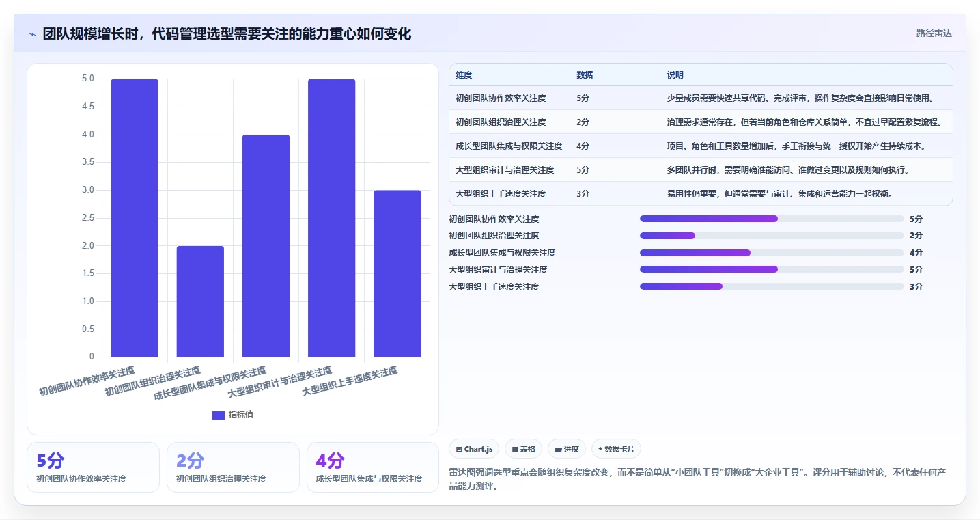Image resolution: width=980 pixels, height=520 pixels.
Task: Click the 初创团队组织治理关注度 progress bar
Action: [772, 236]
